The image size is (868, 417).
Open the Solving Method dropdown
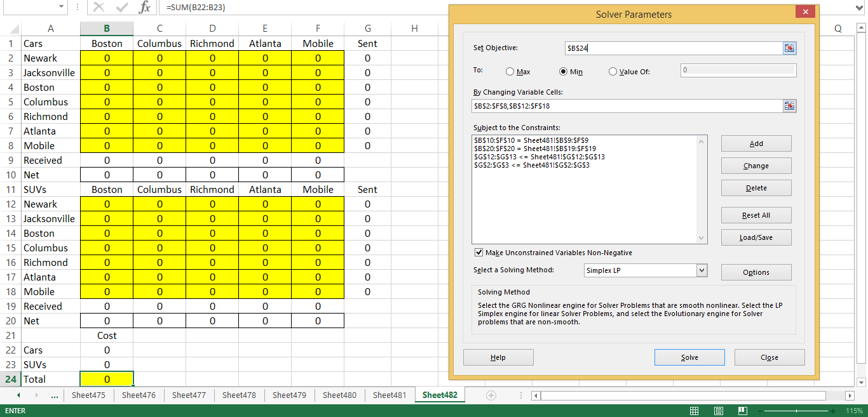tap(702, 270)
